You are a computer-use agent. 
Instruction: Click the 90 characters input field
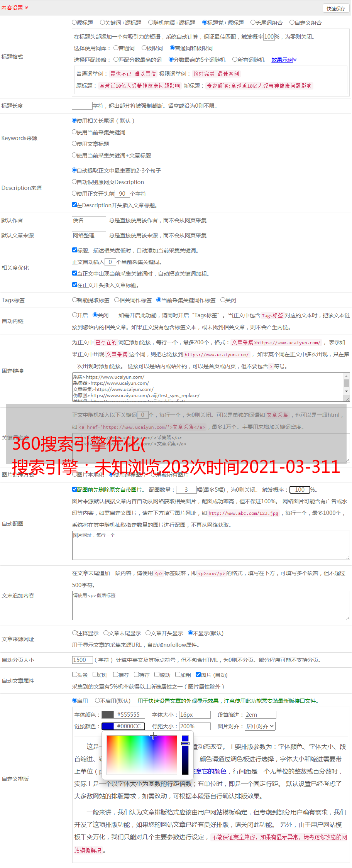[x=122, y=194]
